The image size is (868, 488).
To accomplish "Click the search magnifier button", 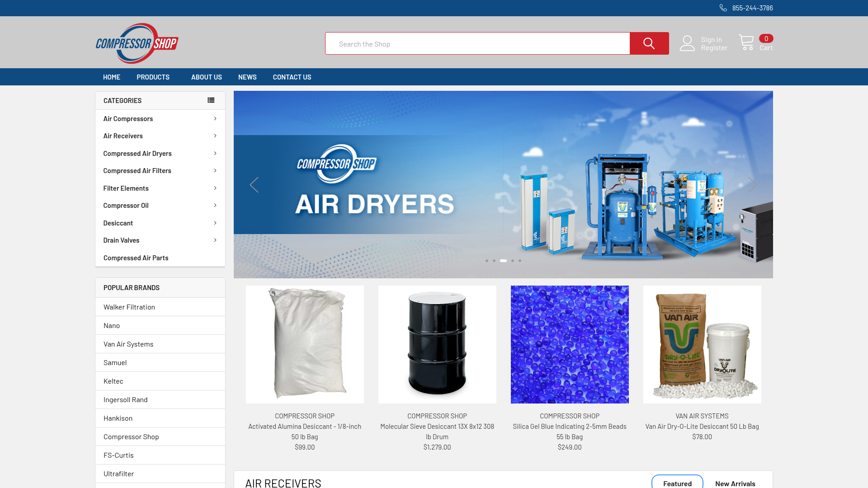I will point(649,43).
